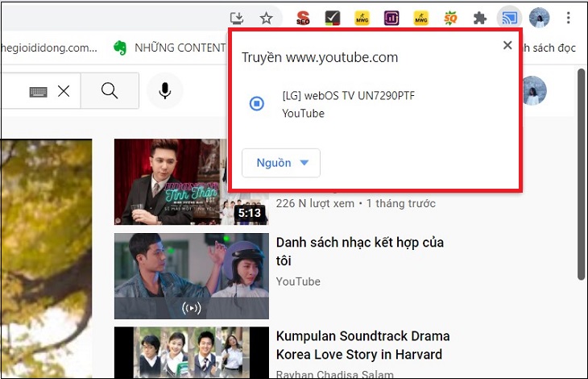Open the black checkmark extension icon
Image resolution: width=588 pixels, height=379 pixels.
coord(332,18)
